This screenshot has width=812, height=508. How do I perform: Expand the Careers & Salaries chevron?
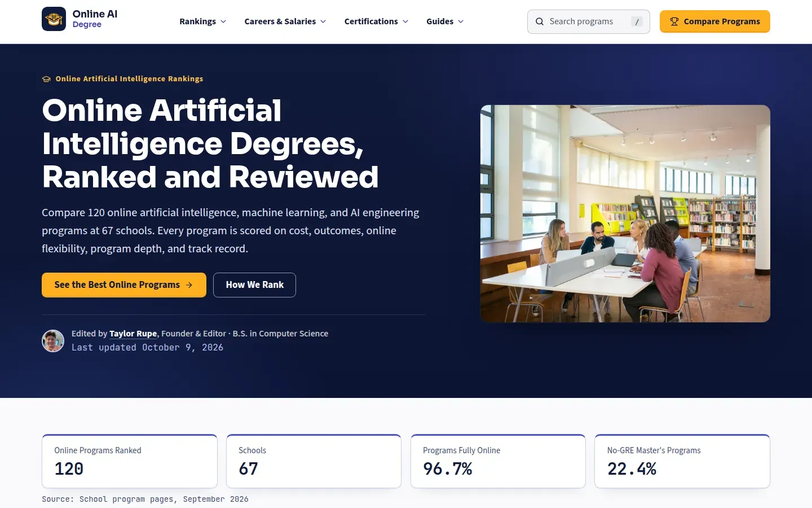click(x=323, y=21)
